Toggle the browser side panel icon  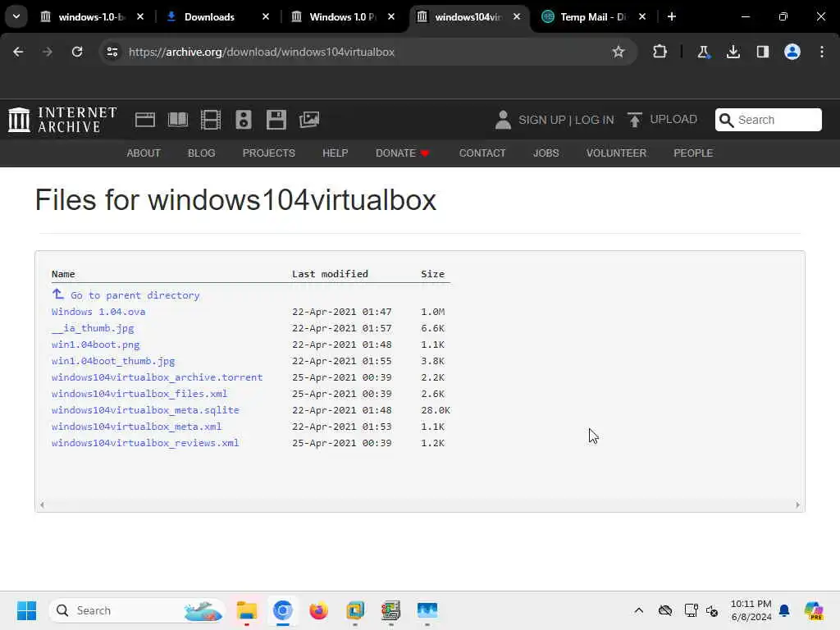(x=763, y=52)
